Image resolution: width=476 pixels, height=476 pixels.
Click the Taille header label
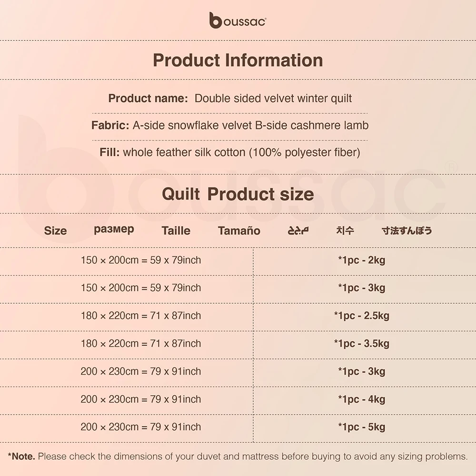pos(176,231)
